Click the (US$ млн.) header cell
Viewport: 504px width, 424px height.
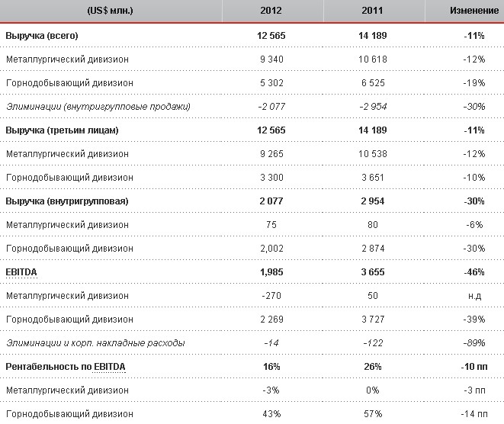pyautogui.click(x=110, y=11)
